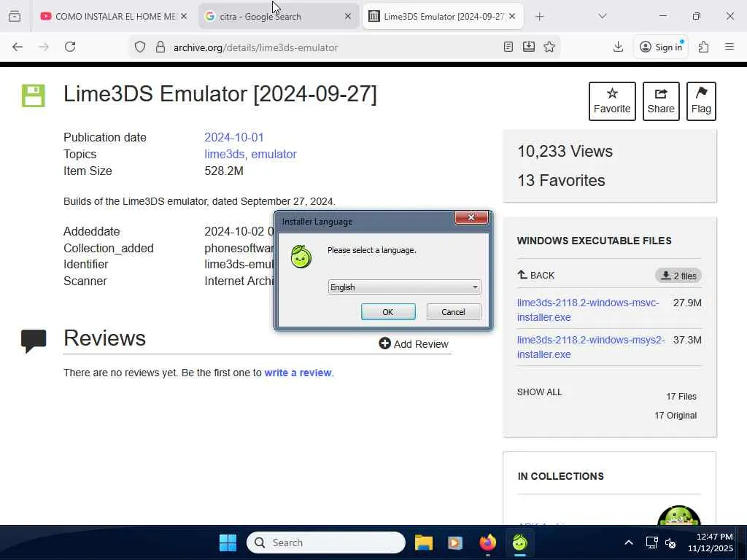Click BACK in Windows Executable Files
This screenshot has width=747, height=560.
536,275
